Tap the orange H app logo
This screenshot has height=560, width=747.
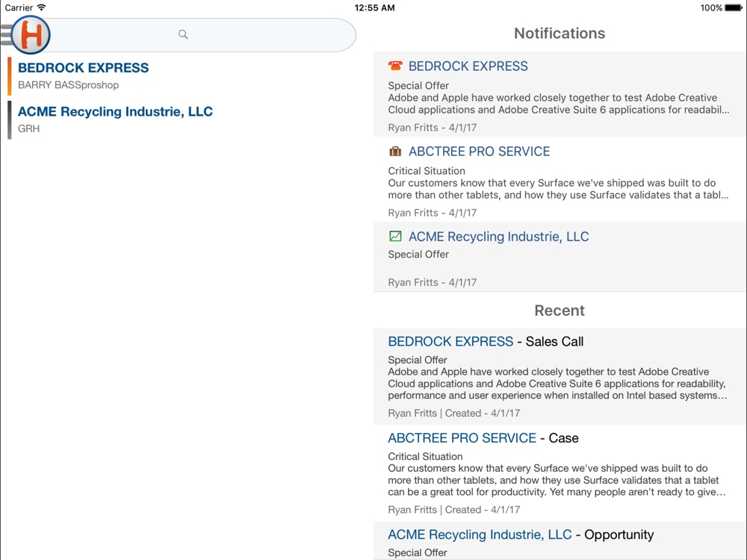point(31,35)
